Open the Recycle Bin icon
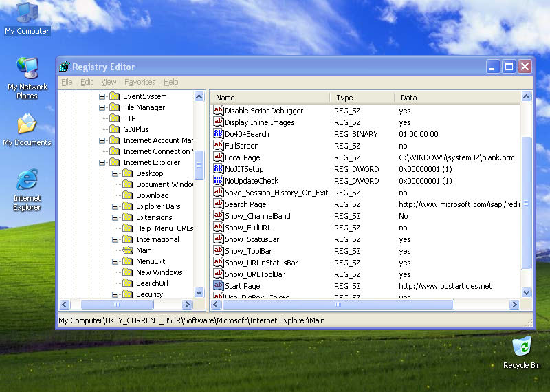This screenshot has width=550, height=392. pyautogui.click(x=522, y=352)
